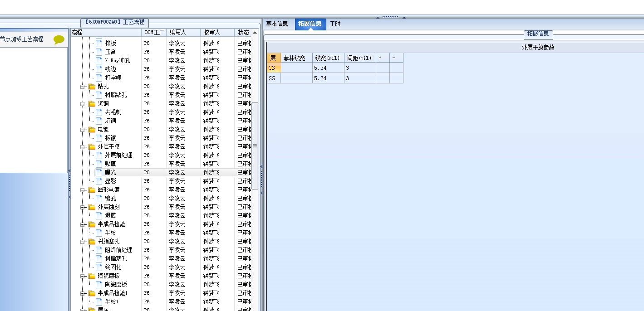Collapse the 陶瓷磨板 folder node

(83, 276)
